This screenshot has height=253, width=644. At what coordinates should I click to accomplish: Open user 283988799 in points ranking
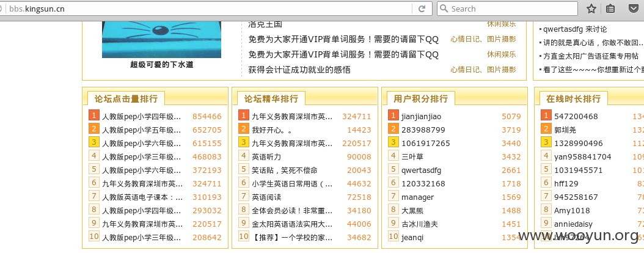(423, 130)
